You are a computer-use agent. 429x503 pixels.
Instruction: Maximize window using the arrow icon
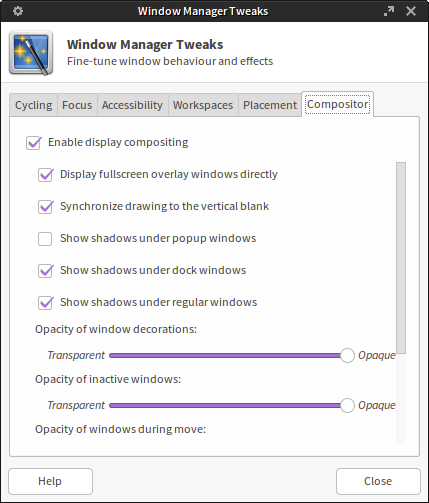[389, 11]
